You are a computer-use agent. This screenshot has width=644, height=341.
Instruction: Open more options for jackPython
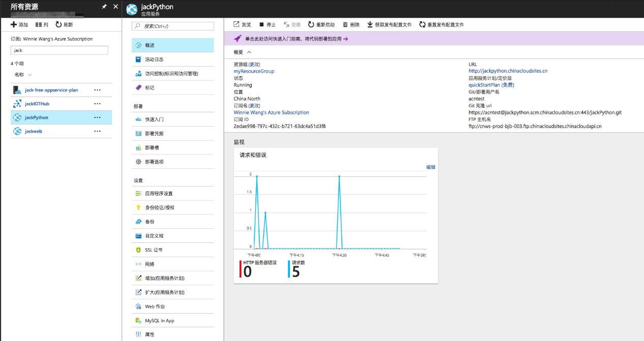pos(98,117)
